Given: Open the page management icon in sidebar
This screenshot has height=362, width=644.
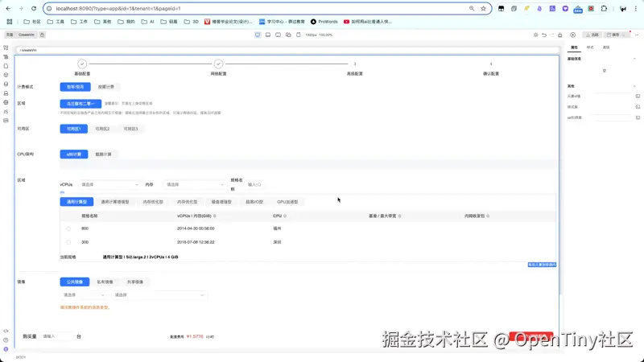Looking at the screenshot, I should [6, 66].
